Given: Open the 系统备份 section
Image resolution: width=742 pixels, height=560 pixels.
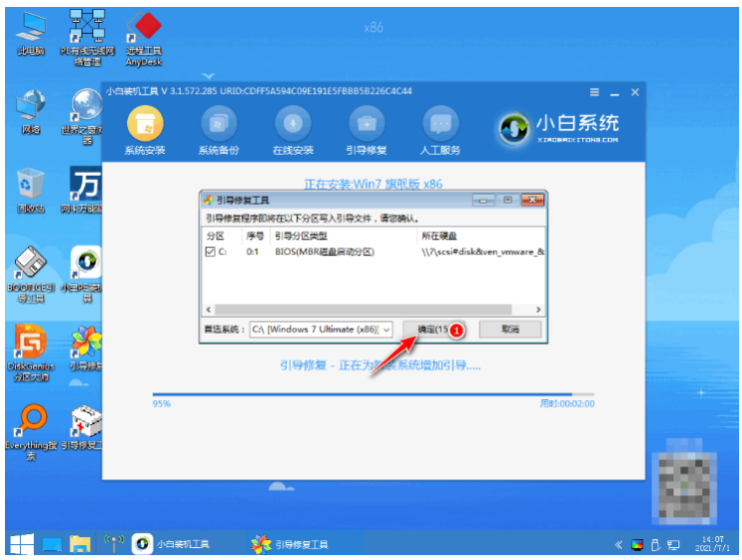Looking at the screenshot, I should tap(219, 124).
